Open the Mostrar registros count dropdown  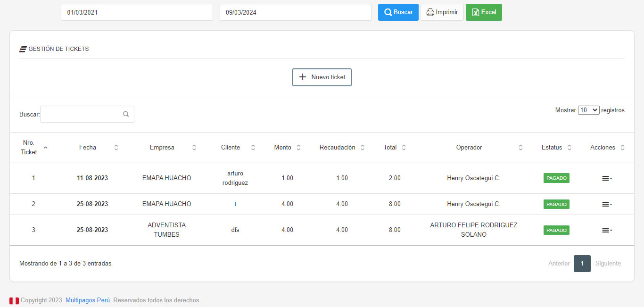pos(588,110)
